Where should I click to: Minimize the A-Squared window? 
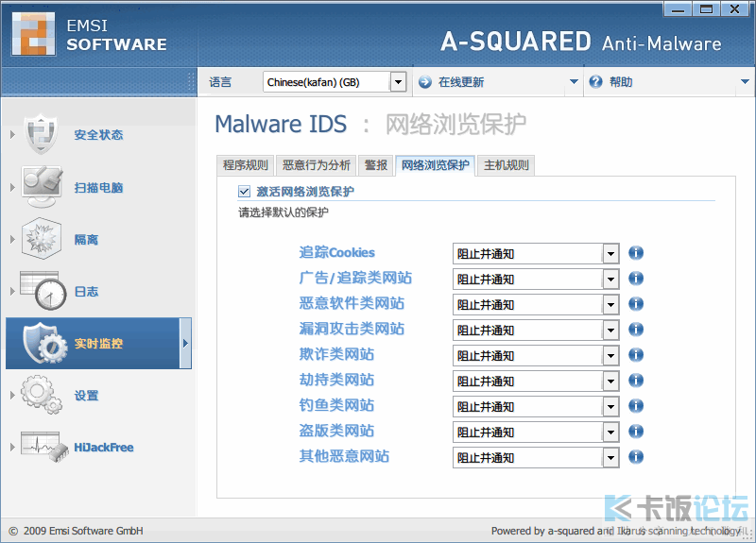pos(678,9)
